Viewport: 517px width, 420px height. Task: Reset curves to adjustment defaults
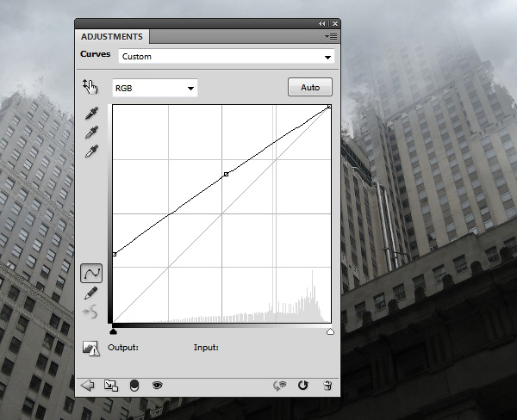tap(302, 386)
